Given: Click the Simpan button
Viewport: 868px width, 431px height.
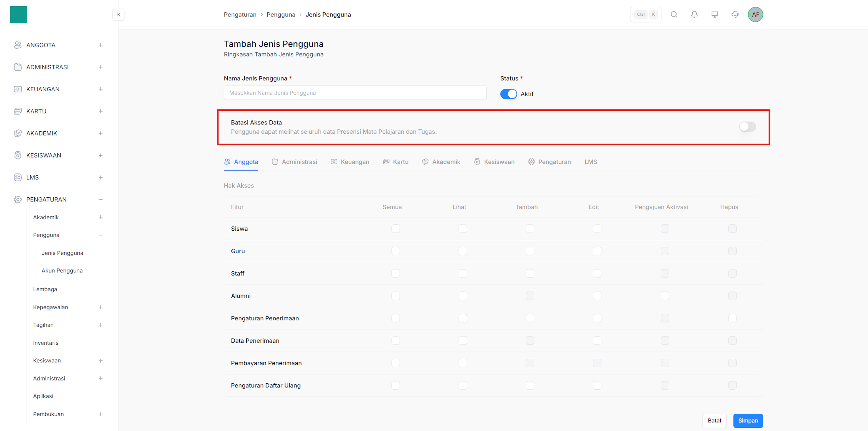Looking at the screenshot, I should [x=748, y=421].
